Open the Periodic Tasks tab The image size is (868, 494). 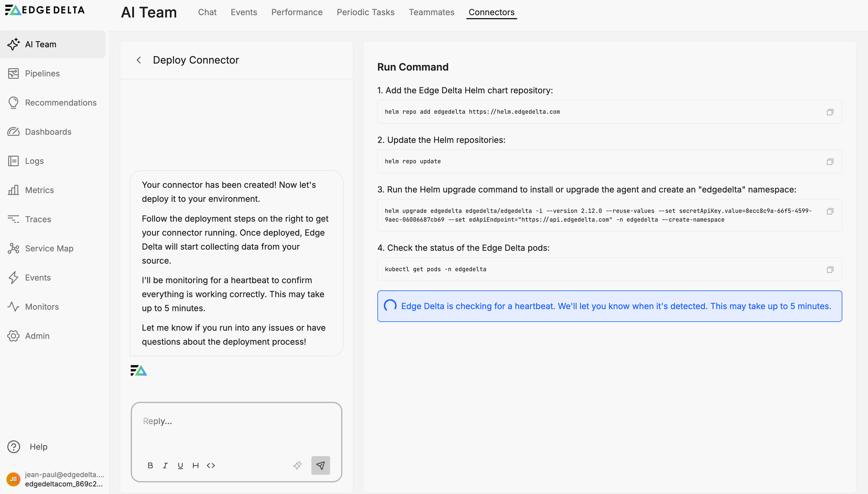pyautogui.click(x=365, y=12)
